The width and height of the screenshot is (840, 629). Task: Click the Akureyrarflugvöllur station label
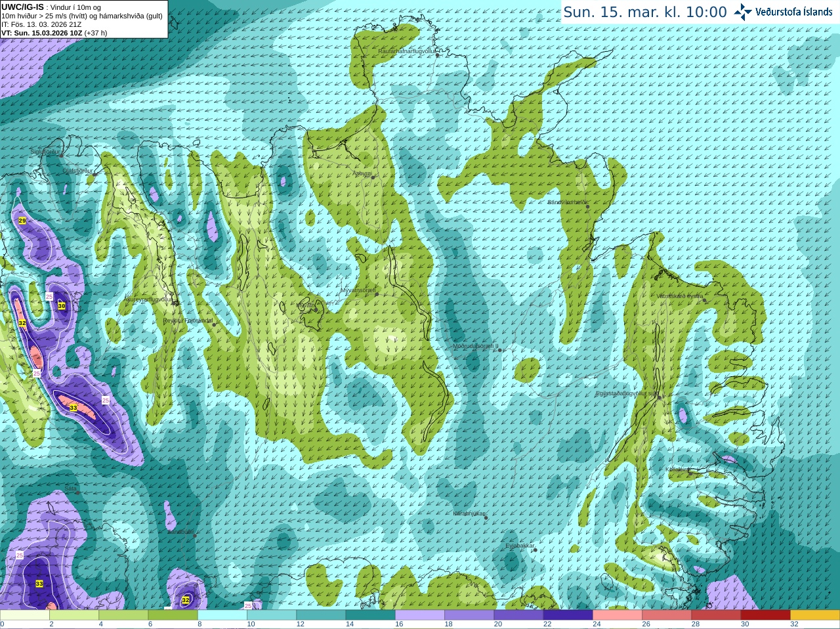149,299
